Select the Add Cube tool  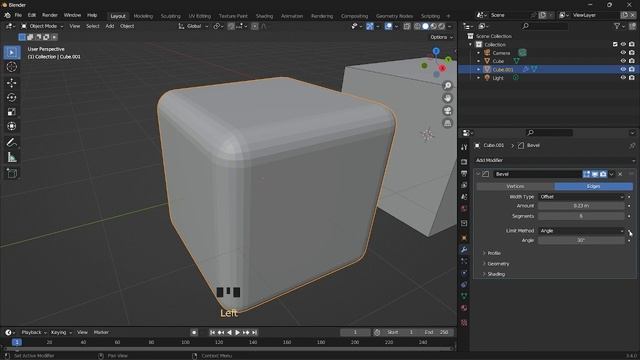click(11, 173)
